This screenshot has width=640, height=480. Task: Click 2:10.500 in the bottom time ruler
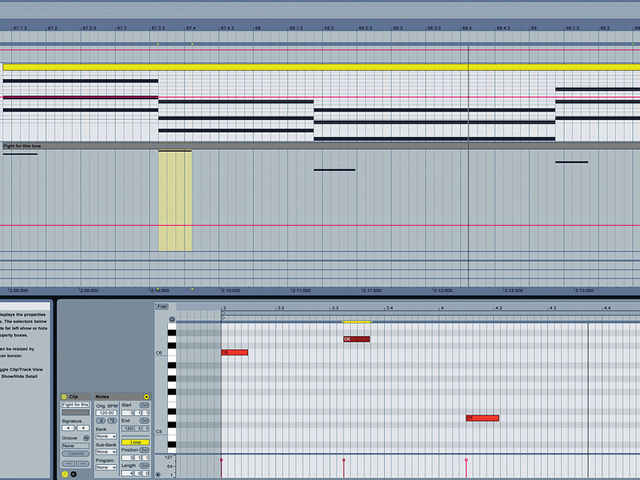point(231,291)
